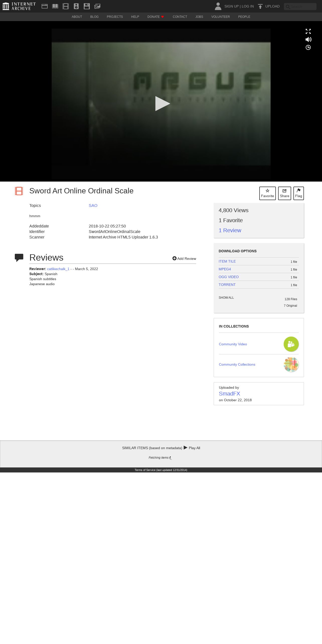
Task: Click the SIGN UP link
Action: (x=231, y=6)
